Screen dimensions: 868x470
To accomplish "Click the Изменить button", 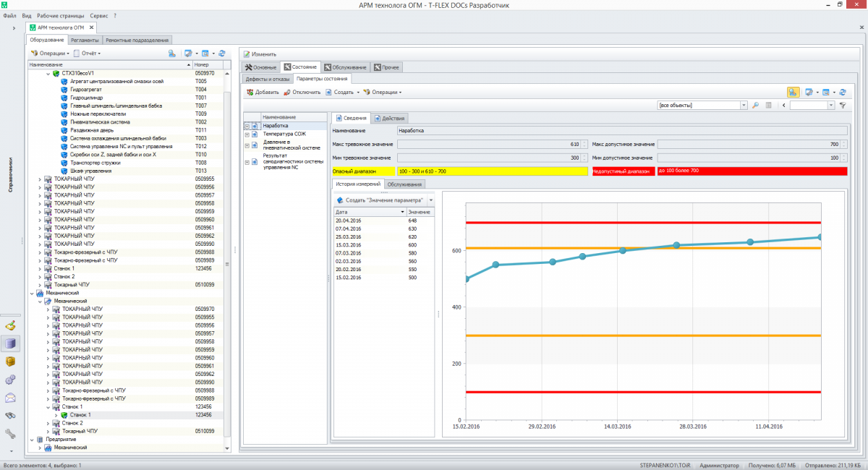I will (259, 54).
